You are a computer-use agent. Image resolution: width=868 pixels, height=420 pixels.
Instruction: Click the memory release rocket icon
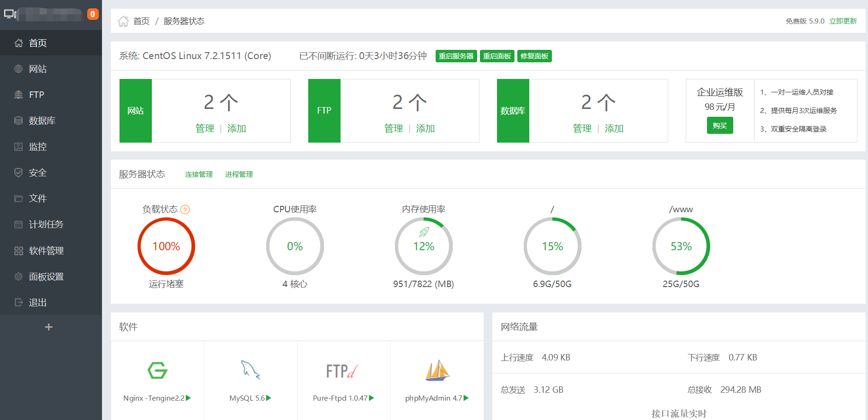click(x=424, y=232)
